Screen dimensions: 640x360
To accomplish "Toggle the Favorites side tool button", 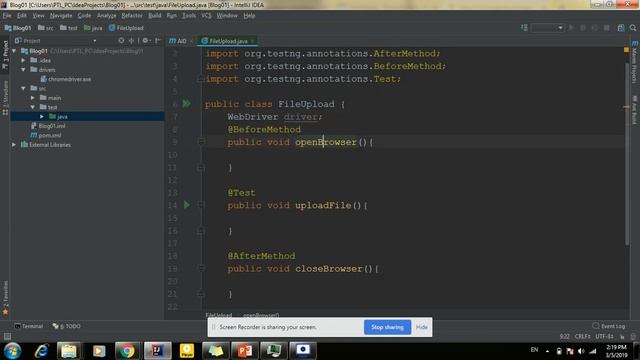I will [5, 298].
